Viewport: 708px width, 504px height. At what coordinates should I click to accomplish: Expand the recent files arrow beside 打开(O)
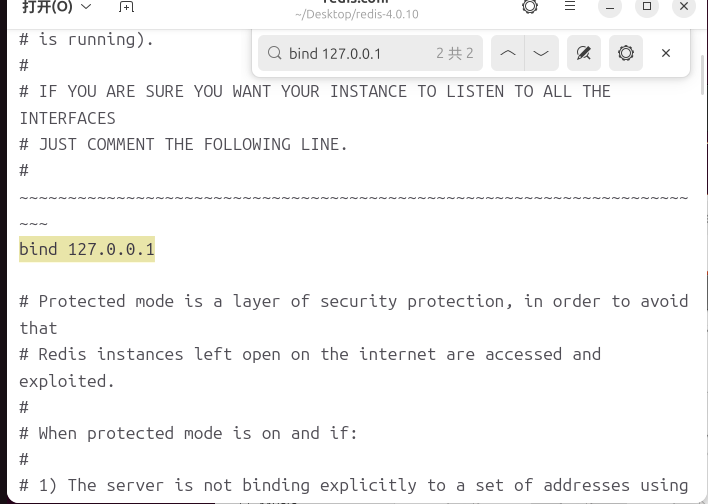(86, 7)
